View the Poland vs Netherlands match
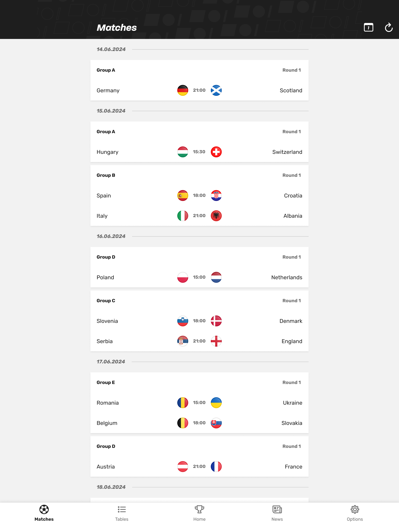 click(199, 277)
